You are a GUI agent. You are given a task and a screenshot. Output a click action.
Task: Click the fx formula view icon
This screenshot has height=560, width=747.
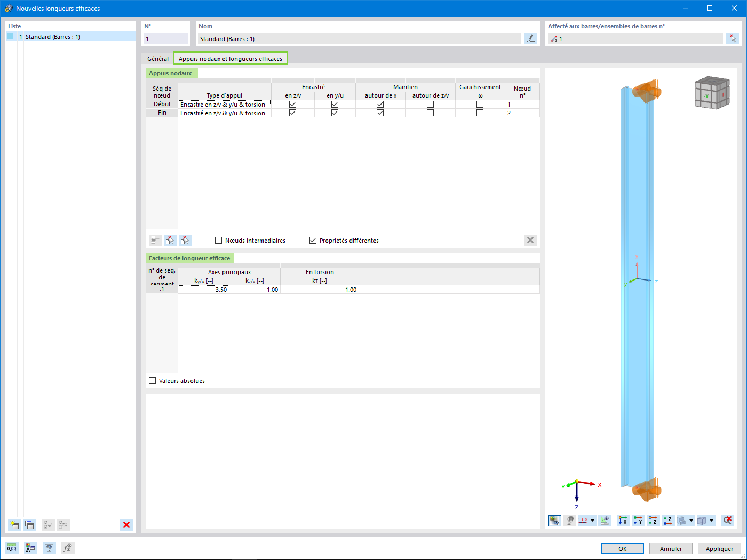68,548
